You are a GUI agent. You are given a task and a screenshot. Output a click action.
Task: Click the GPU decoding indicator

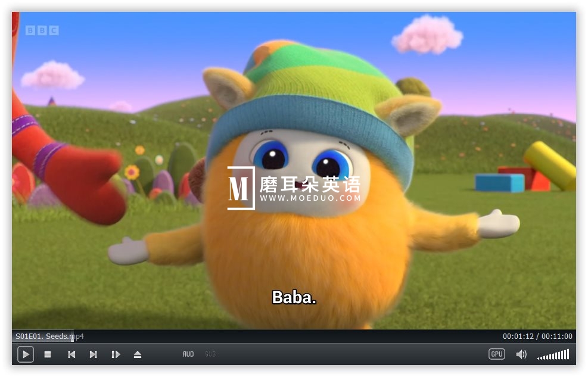click(496, 354)
